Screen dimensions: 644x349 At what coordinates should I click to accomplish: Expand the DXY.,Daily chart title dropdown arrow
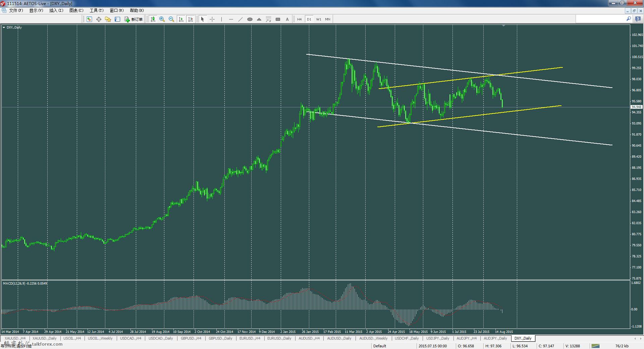(x=4, y=28)
